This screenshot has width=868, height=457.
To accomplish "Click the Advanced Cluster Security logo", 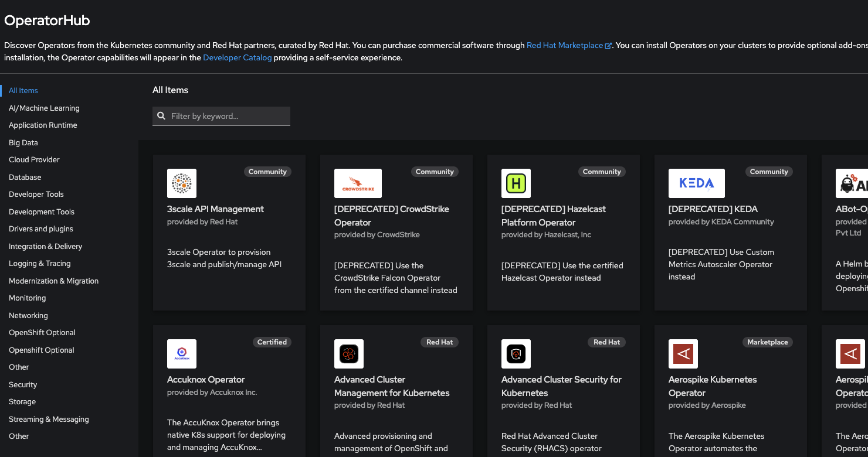I will [x=516, y=354].
